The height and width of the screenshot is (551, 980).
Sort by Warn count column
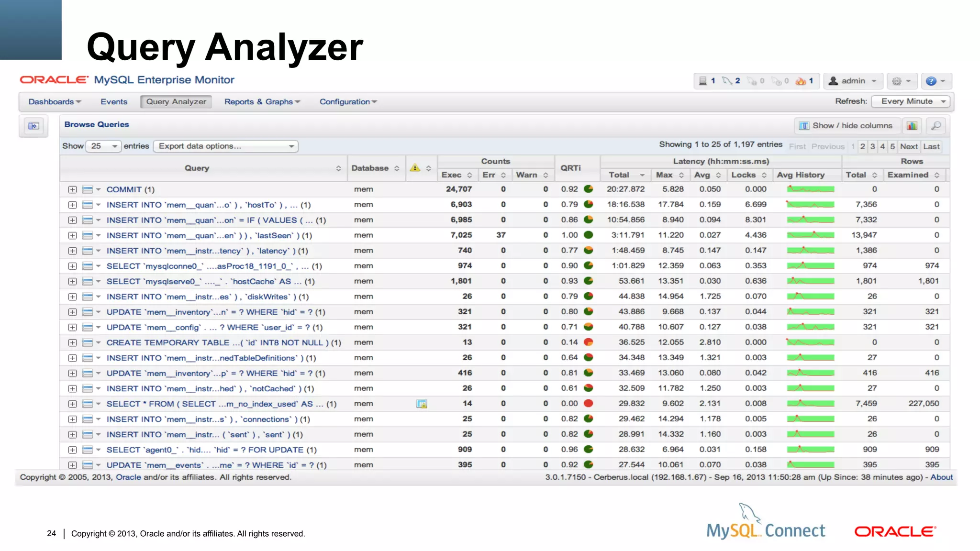(x=532, y=175)
